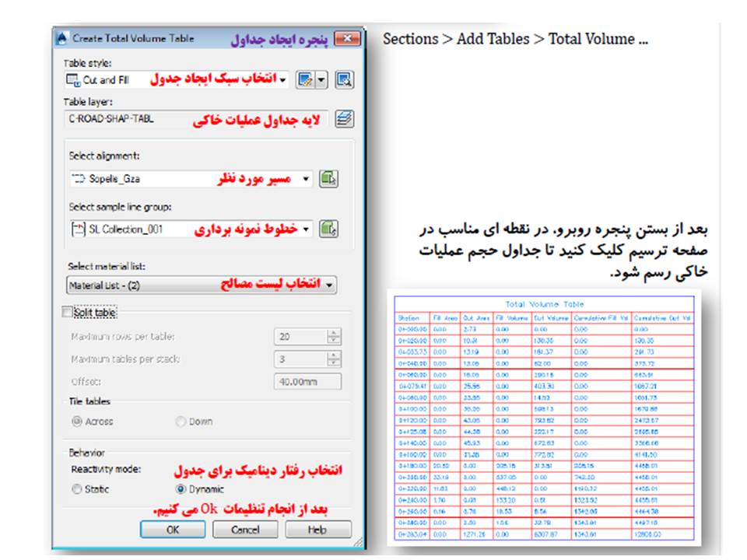Screen dimensions: 747x560
Task: Open the Cut and Fill table style dropdown
Action: click(x=282, y=79)
